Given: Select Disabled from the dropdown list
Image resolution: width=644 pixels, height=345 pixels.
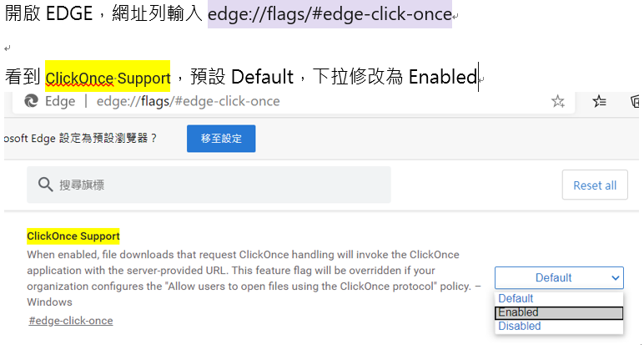Looking at the screenshot, I should [x=519, y=326].
